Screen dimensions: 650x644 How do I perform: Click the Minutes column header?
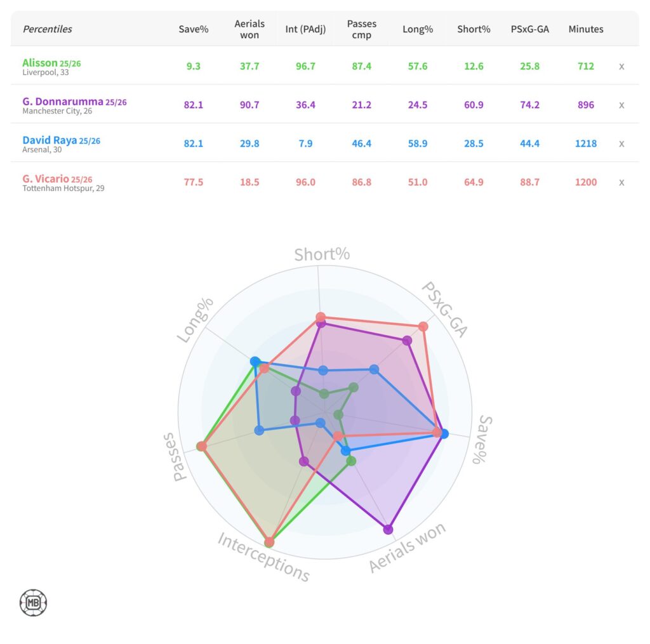585,29
